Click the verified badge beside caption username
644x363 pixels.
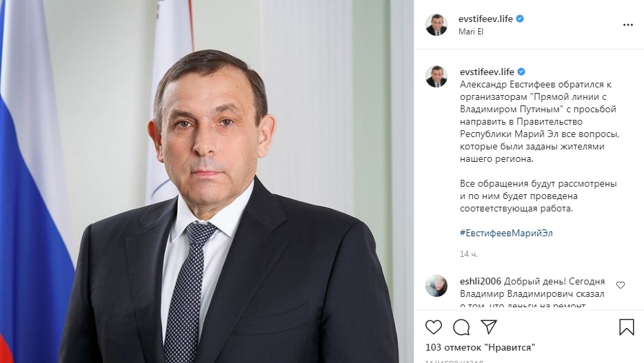pyautogui.click(x=521, y=72)
